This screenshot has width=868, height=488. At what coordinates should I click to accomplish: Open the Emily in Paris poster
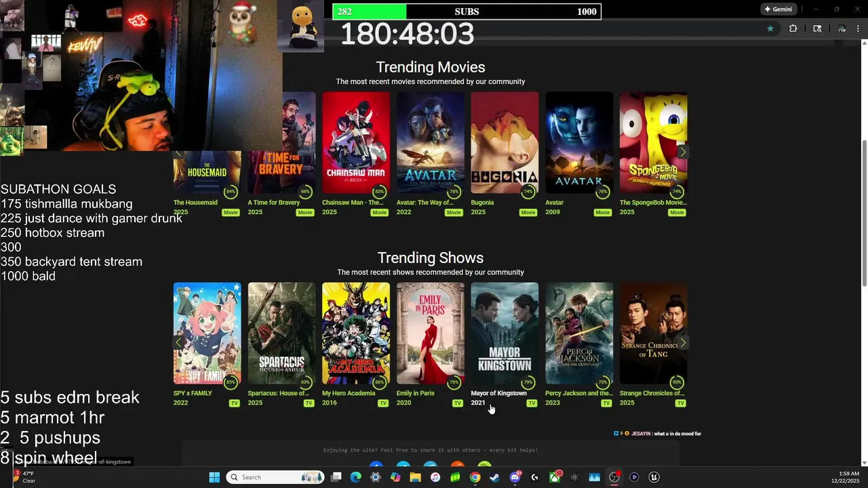click(x=431, y=333)
